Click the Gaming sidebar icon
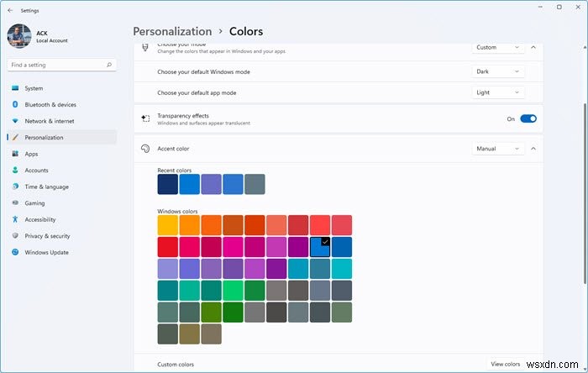This screenshot has width=588, height=373. (x=14, y=202)
